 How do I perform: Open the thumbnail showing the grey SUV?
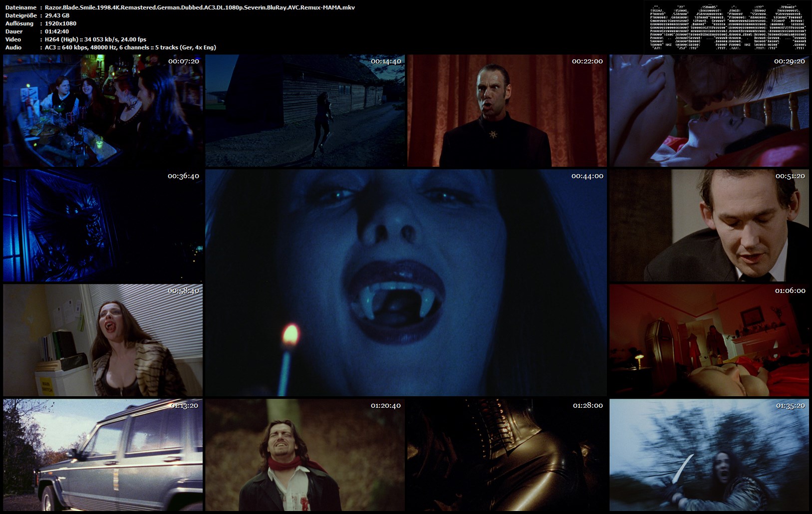coord(103,455)
